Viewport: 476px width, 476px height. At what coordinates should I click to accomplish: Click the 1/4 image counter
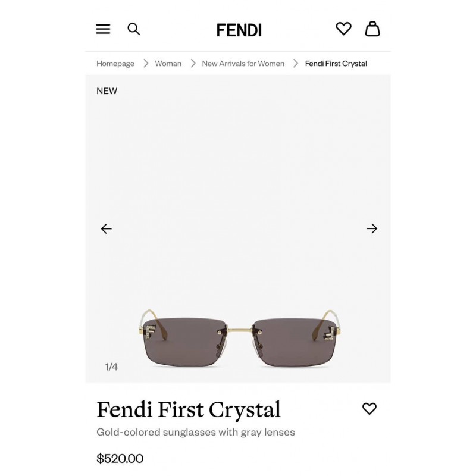coord(111,367)
